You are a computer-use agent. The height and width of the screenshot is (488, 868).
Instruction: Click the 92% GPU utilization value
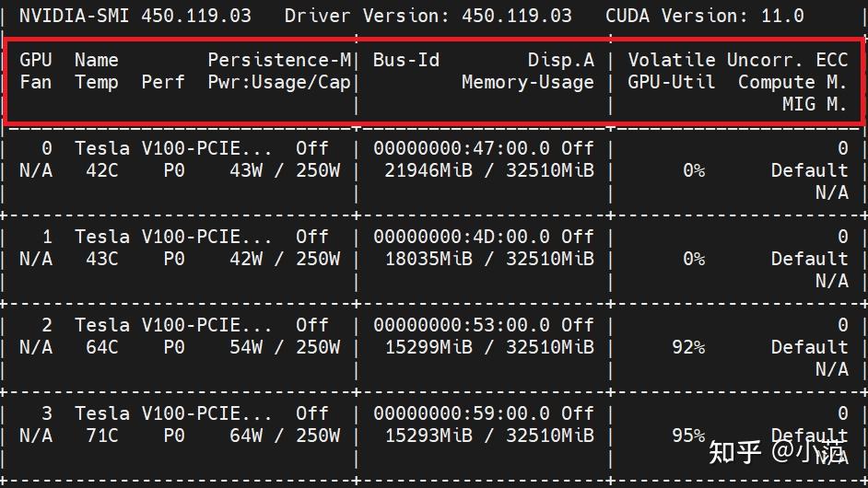[688, 347]
